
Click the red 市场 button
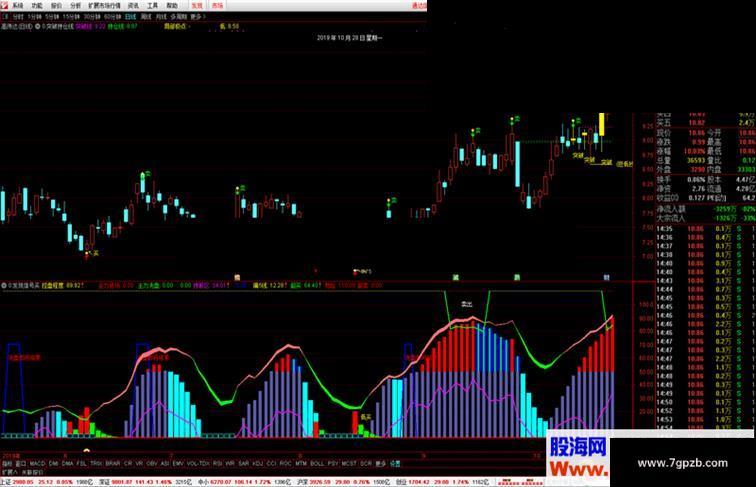217,6
